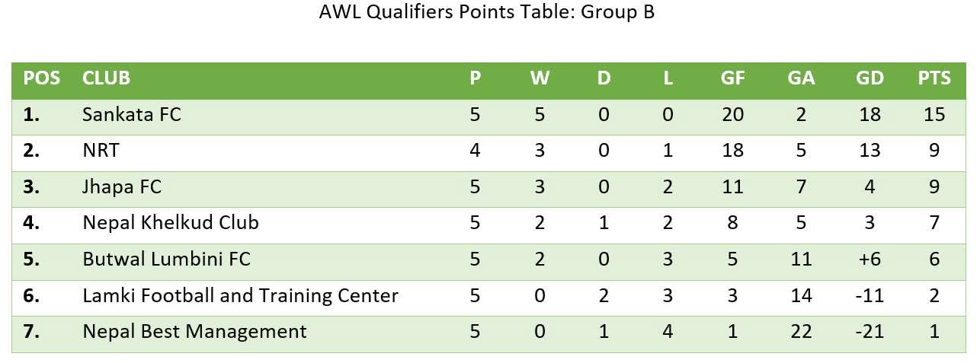Screen dimensions: 980x363
Task: Select the GA column header
Action: (801, 78)
